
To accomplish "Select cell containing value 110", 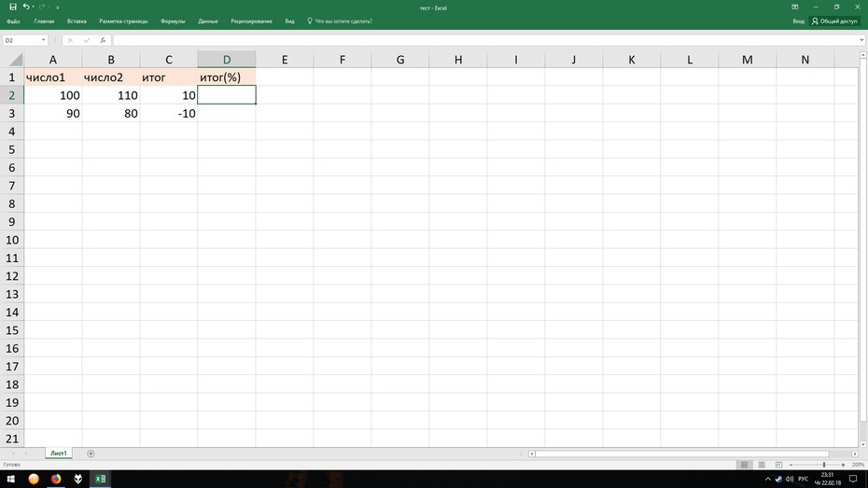I will pyautogui.click(x=111, y=95).
